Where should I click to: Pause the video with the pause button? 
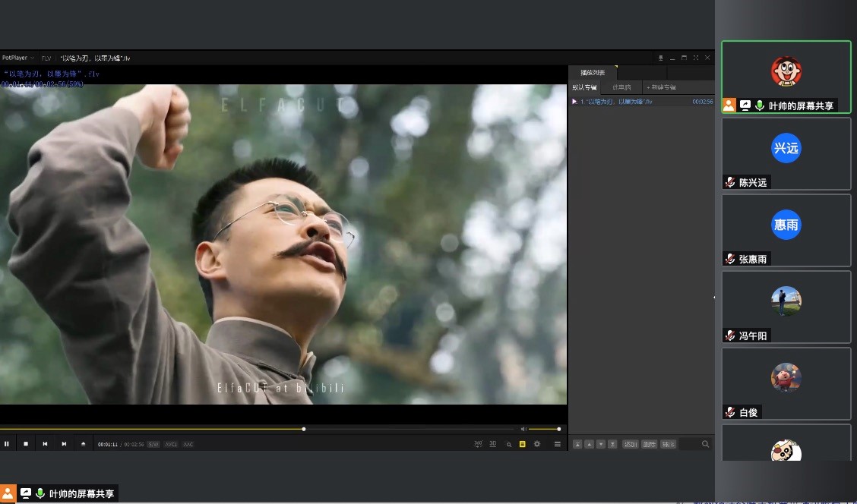[x=7, y=444]
